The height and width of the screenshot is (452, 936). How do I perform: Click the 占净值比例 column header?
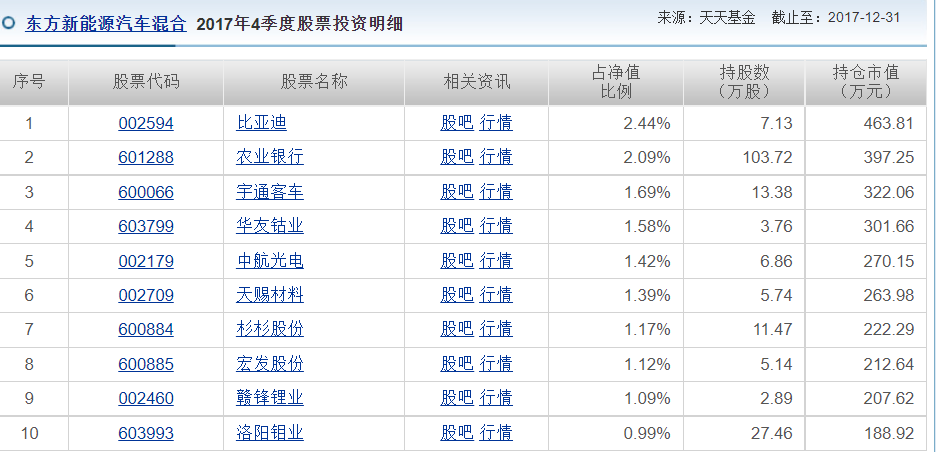tap(616, 82)
